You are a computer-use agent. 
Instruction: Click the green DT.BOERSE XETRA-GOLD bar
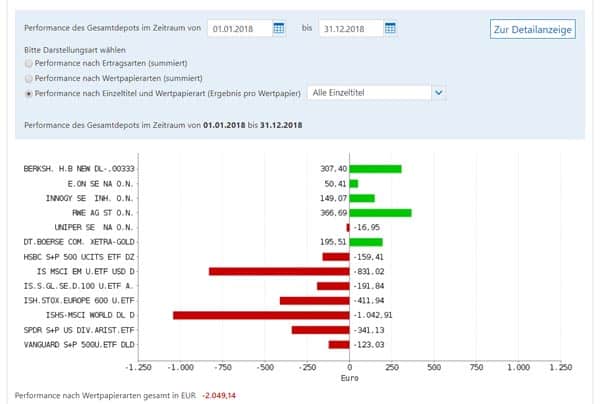[x=366, y=242]
